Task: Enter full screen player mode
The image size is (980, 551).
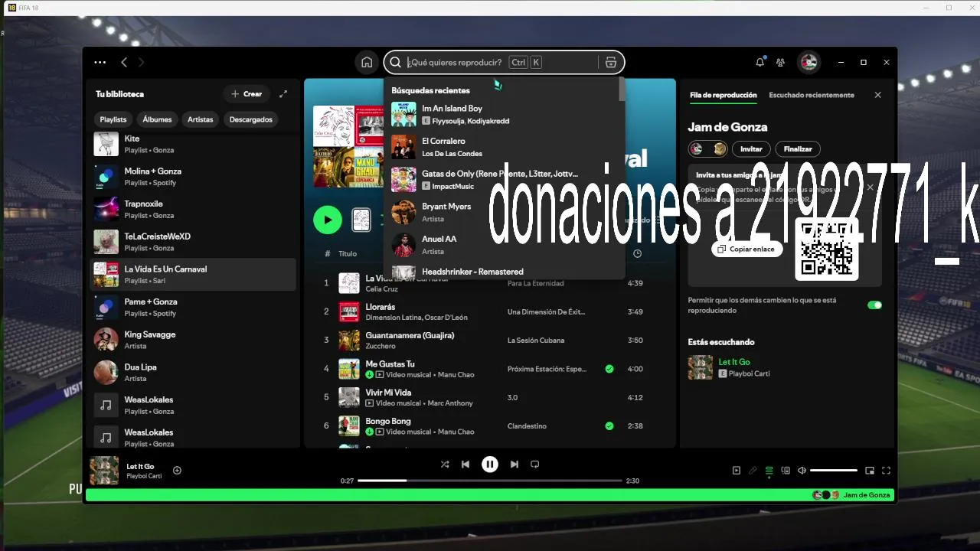Action: (x=886, y=471)
